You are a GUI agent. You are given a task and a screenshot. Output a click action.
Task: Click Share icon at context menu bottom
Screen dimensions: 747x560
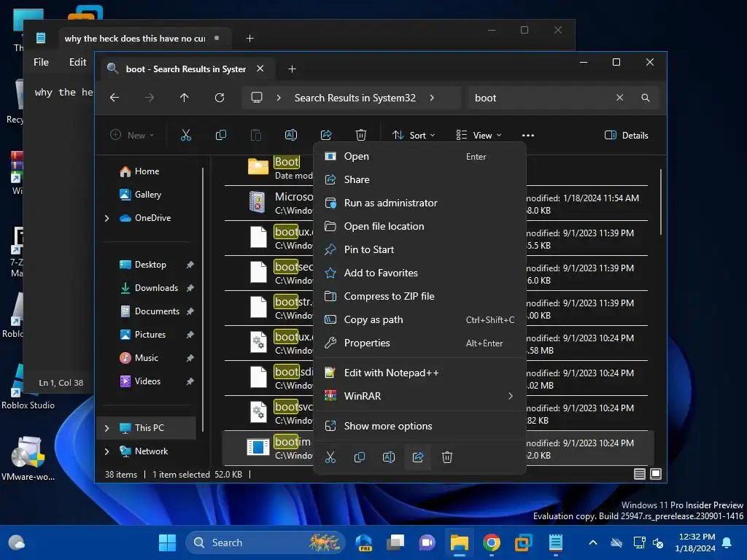[x=418, y=457]
